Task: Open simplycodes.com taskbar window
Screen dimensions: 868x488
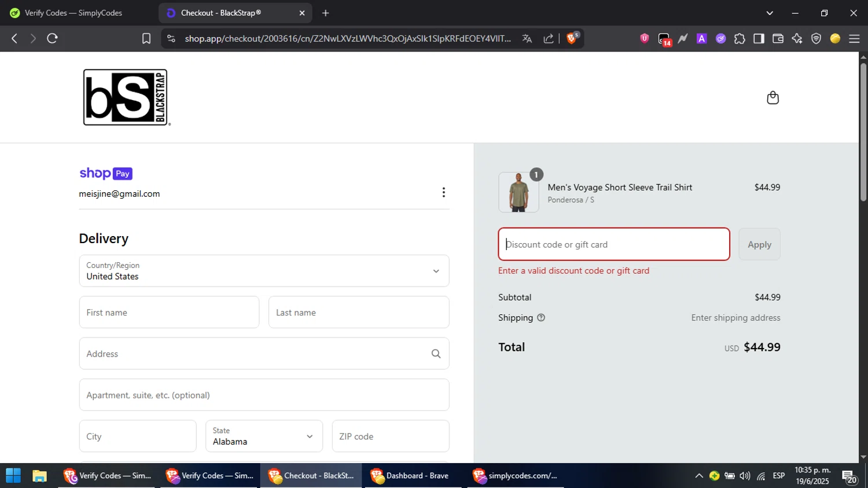Action: (516, 476)
